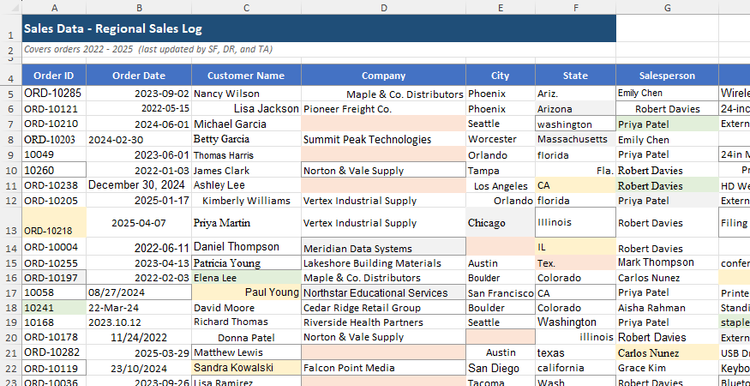The height and width of the screenshot is (386, 750).
Task: Select cell Falcon Point Media
Action: click(x=383, y=368)
